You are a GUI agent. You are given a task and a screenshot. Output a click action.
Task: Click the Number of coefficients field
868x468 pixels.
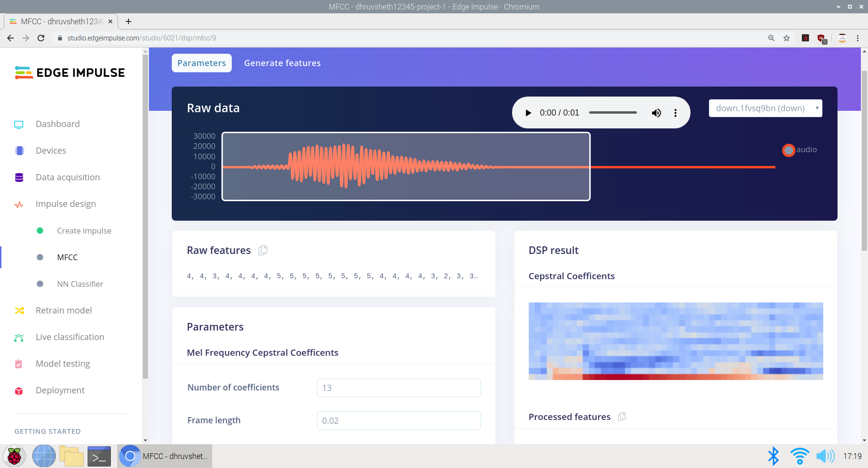(x=398, y=388)
